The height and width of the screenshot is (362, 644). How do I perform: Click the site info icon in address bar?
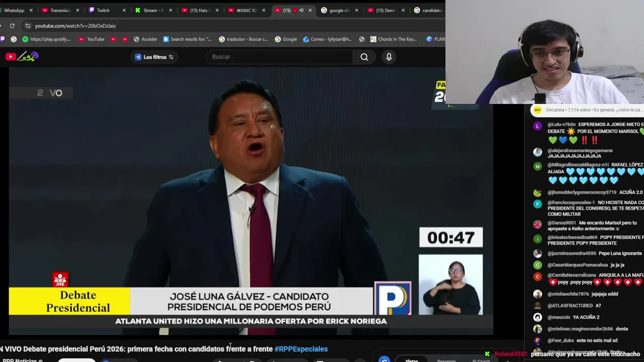point(28,26)
